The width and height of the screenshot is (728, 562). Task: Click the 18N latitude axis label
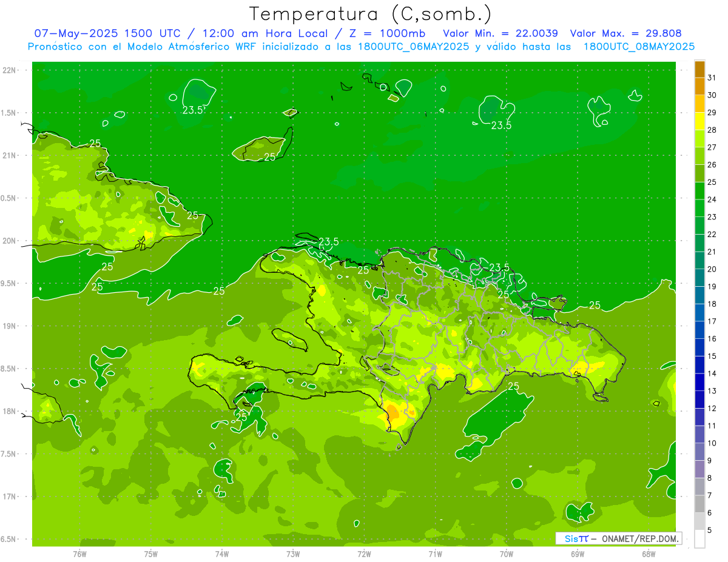pyautogui.click(x=10, y=412)
